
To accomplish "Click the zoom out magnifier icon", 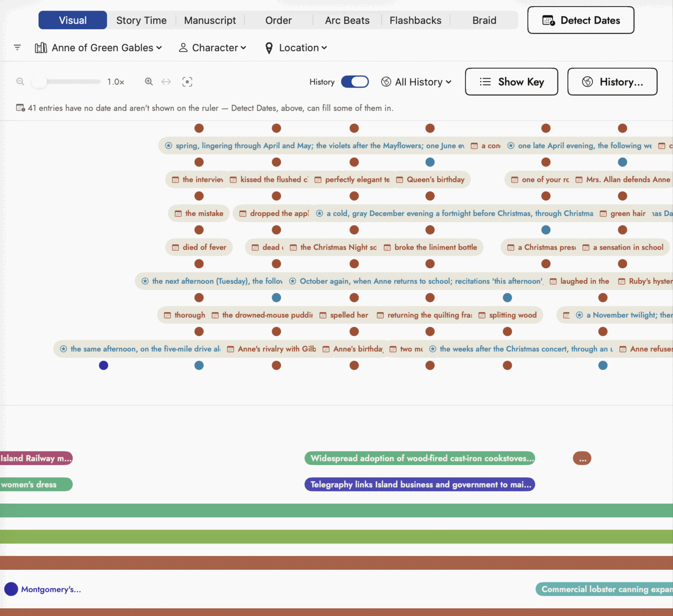I will click(x=20, y=82).
